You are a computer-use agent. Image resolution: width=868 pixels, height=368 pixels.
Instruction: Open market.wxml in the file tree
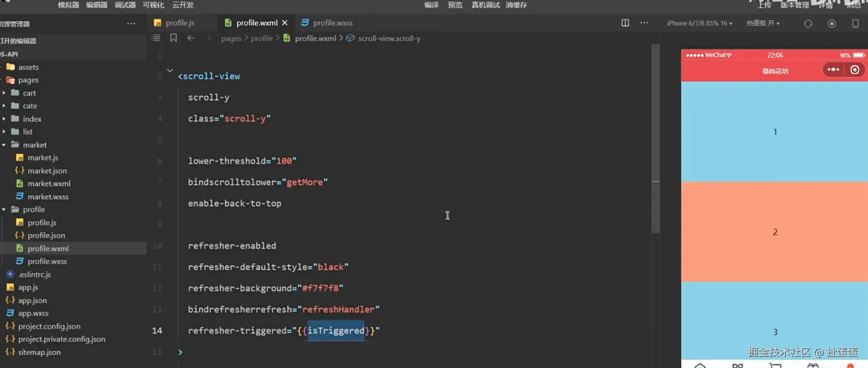tap(49, 184)
